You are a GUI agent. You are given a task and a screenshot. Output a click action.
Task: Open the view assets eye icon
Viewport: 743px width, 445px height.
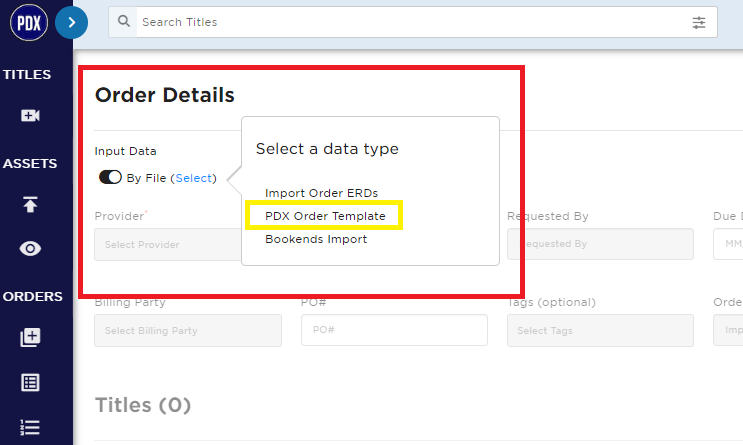[30, 248]
